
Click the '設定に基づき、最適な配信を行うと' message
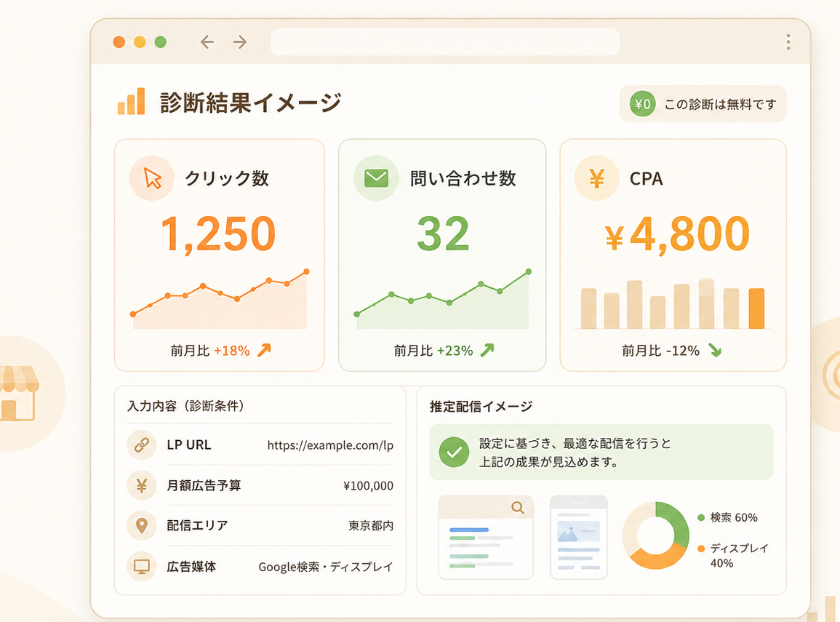coord(575,444)
